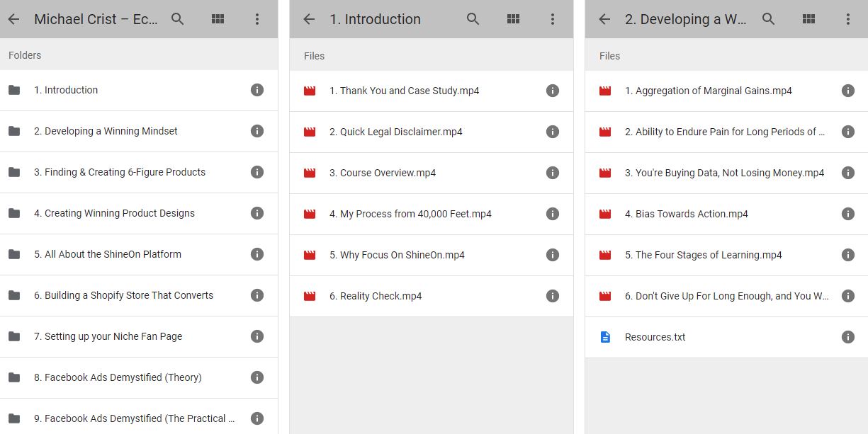Play 4. My Process from 40,000 Feet.mp4
The image size is (868, 434).
(432, 214)
